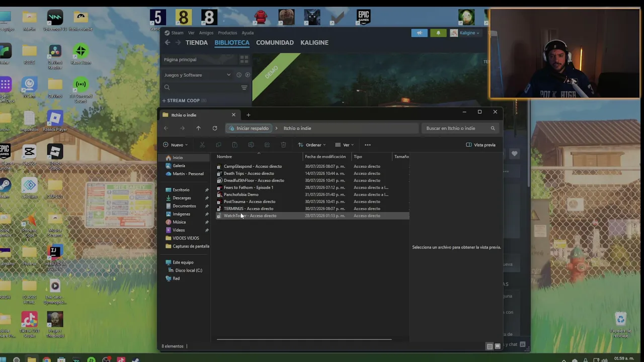Close the Itchio o indie tab
The width and height of the screenshot is (644, 362).
[233, 115]
